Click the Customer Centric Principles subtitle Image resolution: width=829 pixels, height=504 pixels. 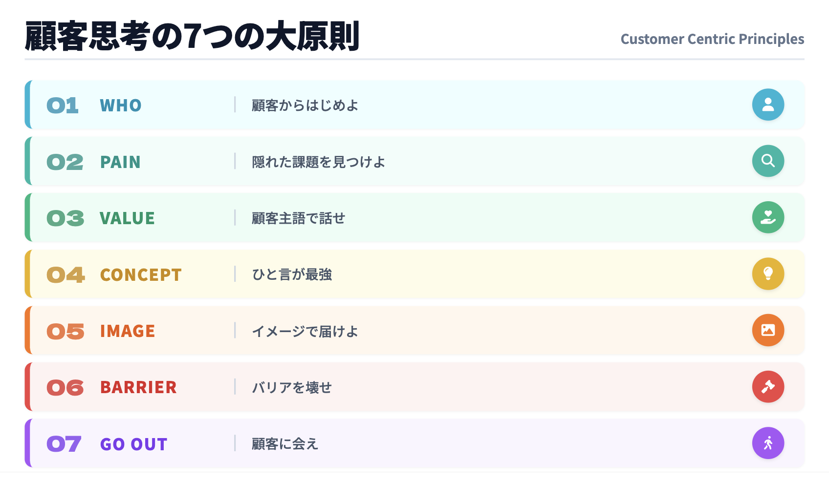point(712,39)
